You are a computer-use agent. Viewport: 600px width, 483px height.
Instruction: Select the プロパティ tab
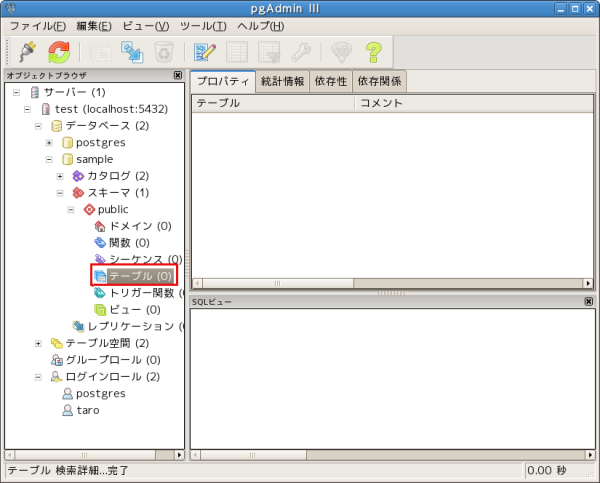(223, 81)
